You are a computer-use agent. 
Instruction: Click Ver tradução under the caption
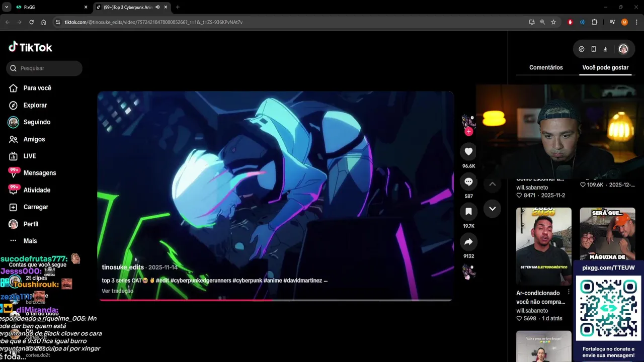117,291
